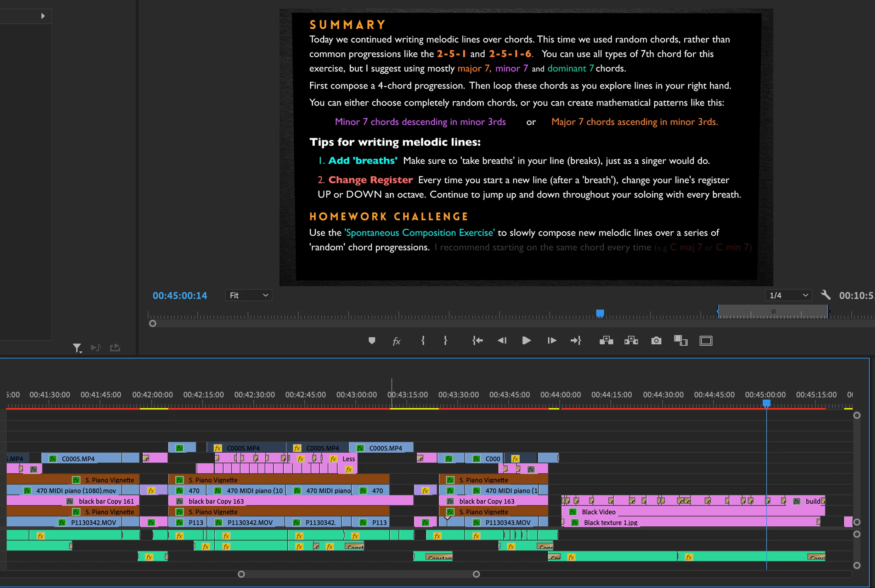Add a marker in the program monitor
The image size is (875, 588).
coord(372,340)
